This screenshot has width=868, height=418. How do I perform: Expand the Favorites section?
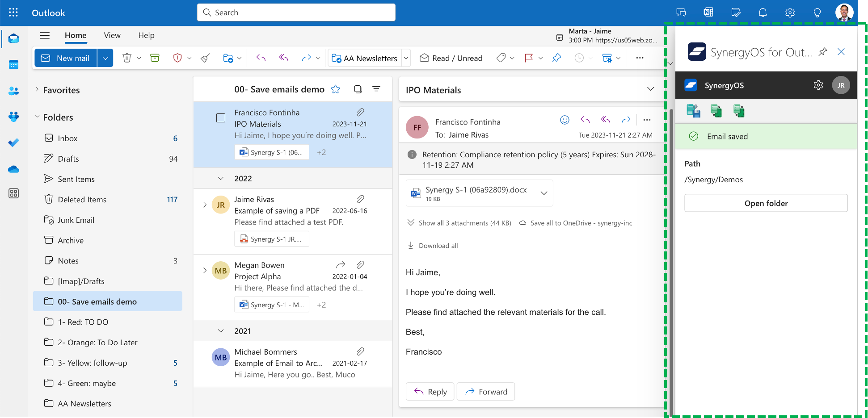click(x=37, y=90)
